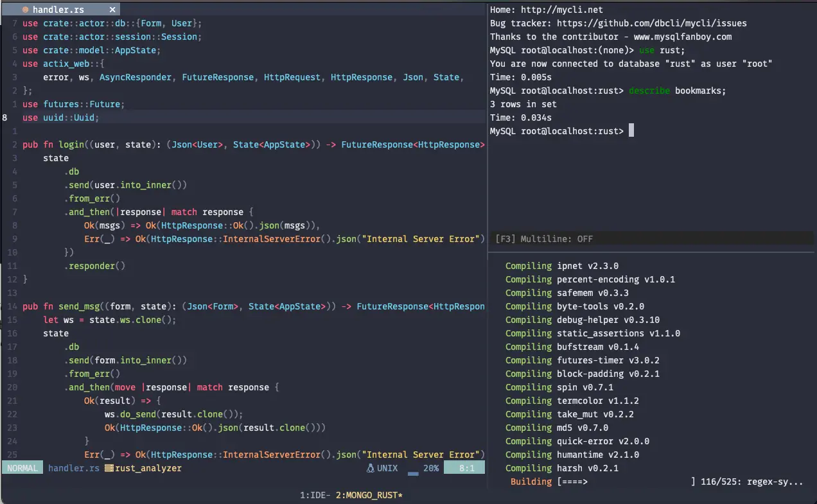
Task: Click the 'use futures::Future;' line
Action: click(74, 104)
